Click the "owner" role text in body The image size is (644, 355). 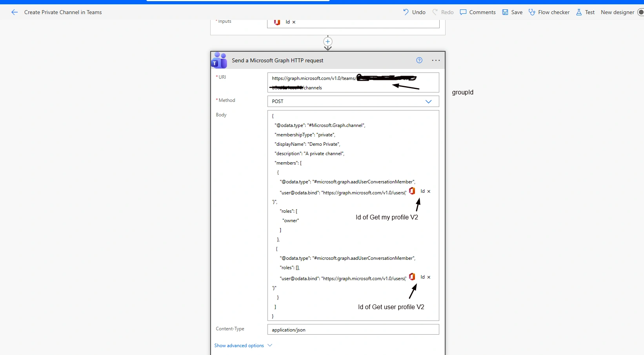291,221
